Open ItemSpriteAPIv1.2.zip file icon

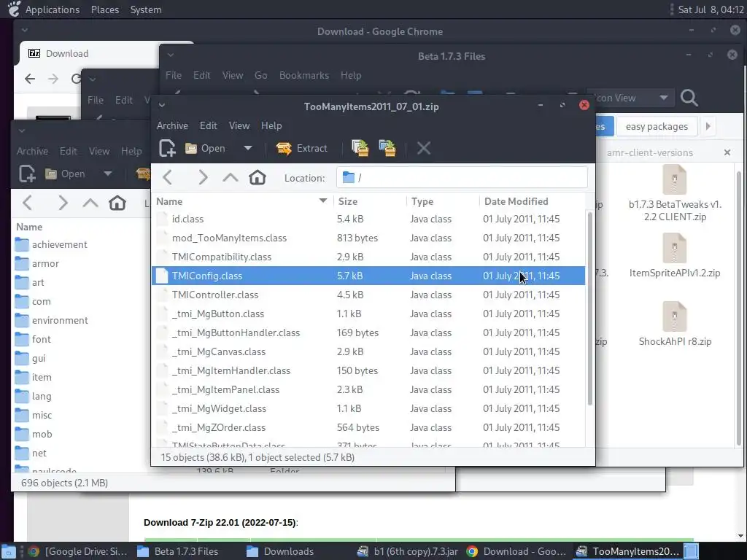click(x=675, y=248)
